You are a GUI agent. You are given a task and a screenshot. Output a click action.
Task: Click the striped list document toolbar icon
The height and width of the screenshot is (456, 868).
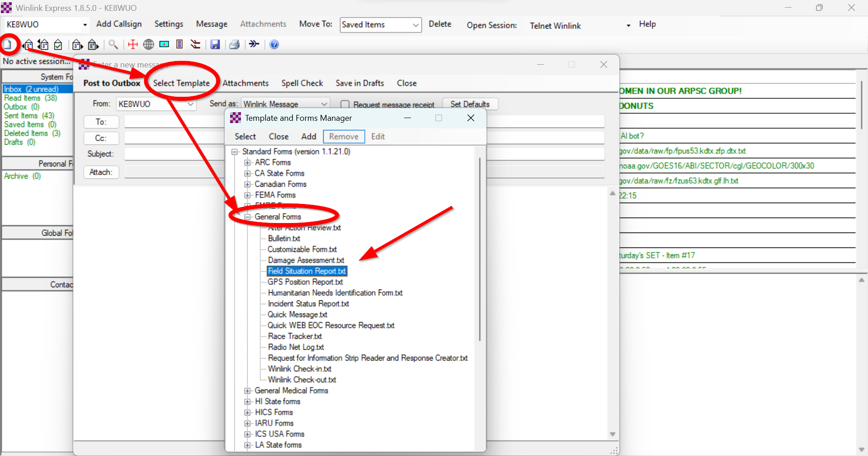click(x=179, y=44)
